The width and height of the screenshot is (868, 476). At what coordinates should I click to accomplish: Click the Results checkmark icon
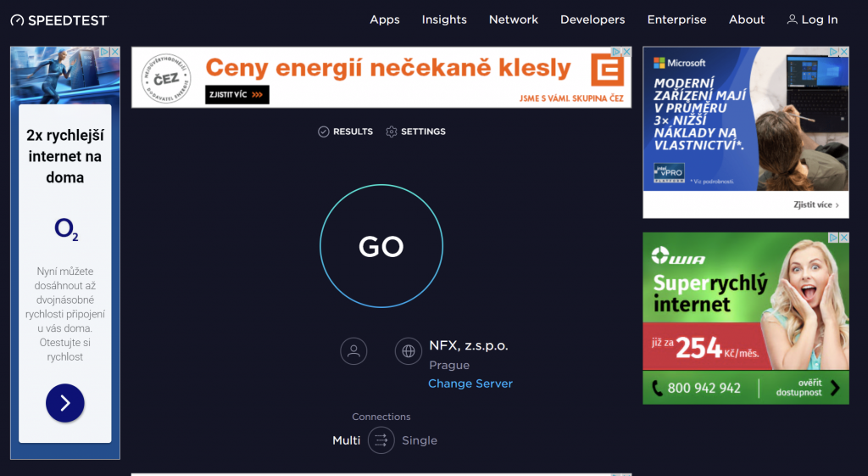(323, 132)
